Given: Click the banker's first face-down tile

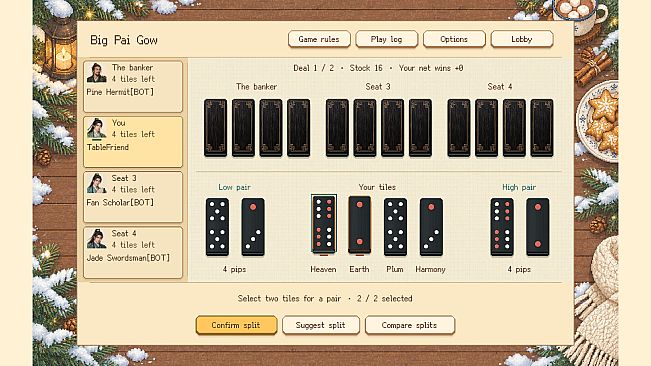Looking at the screenshot, I should coord(215,128).
